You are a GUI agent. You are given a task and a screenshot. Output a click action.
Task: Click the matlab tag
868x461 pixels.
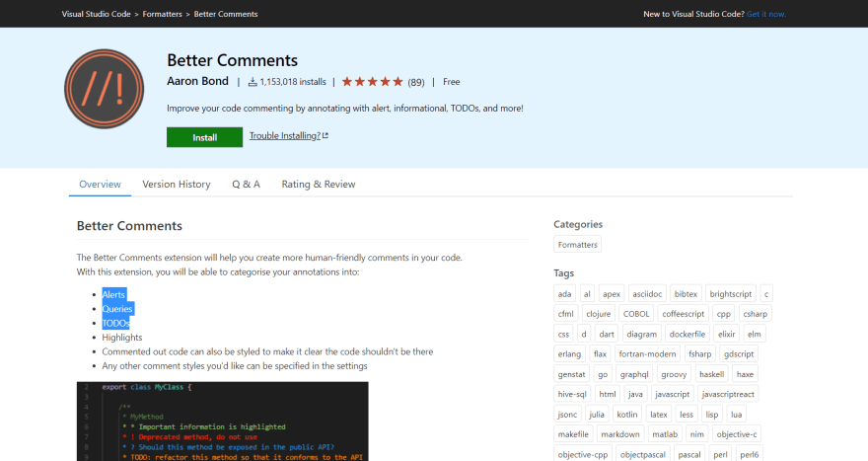tap(665, 434)
